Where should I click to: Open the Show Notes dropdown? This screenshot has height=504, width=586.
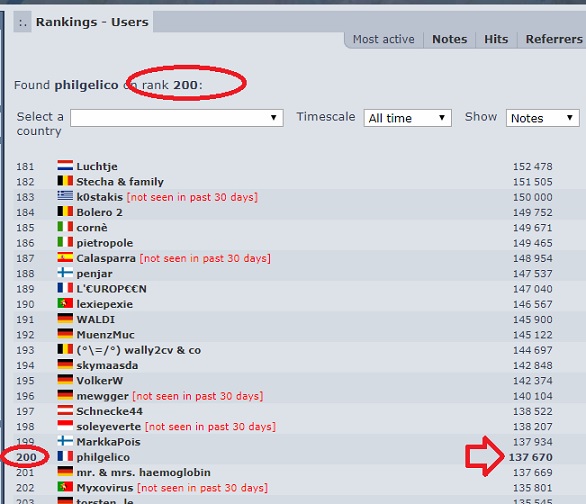(543, 118)
